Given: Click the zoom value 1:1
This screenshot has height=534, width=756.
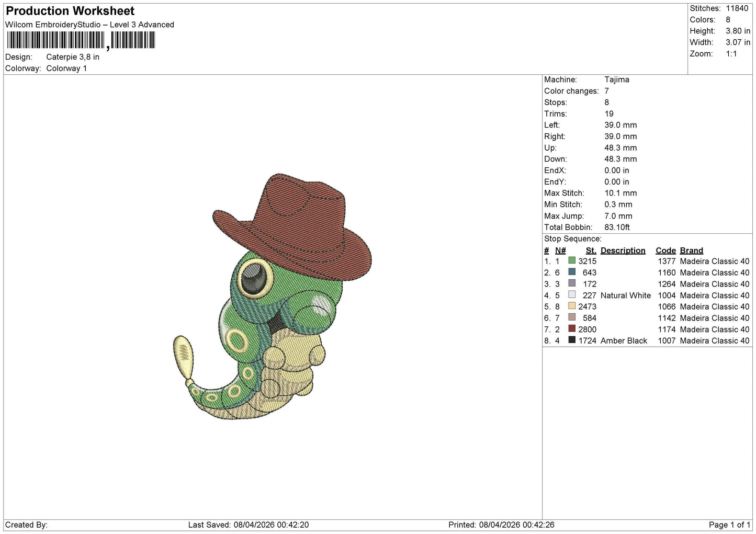Looking at the screenshot, I should click(731, 54).
